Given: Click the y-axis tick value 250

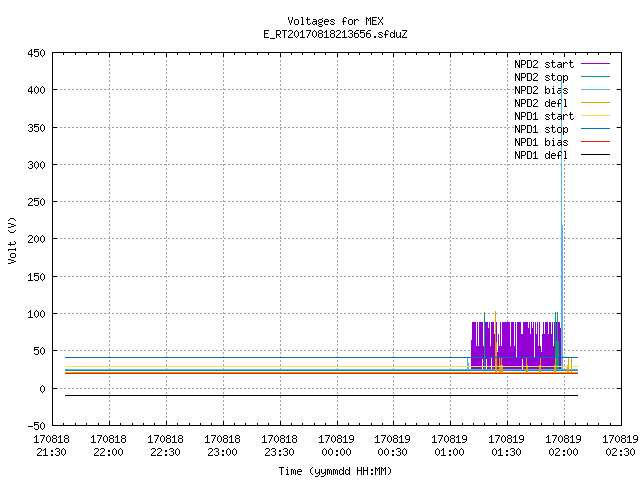Looking at the screenshot, I should pyautogui.click(x=36, y=202).
